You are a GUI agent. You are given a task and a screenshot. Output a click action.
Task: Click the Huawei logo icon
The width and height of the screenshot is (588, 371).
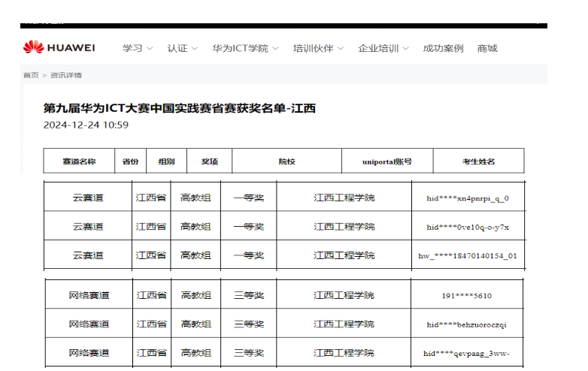33,48
